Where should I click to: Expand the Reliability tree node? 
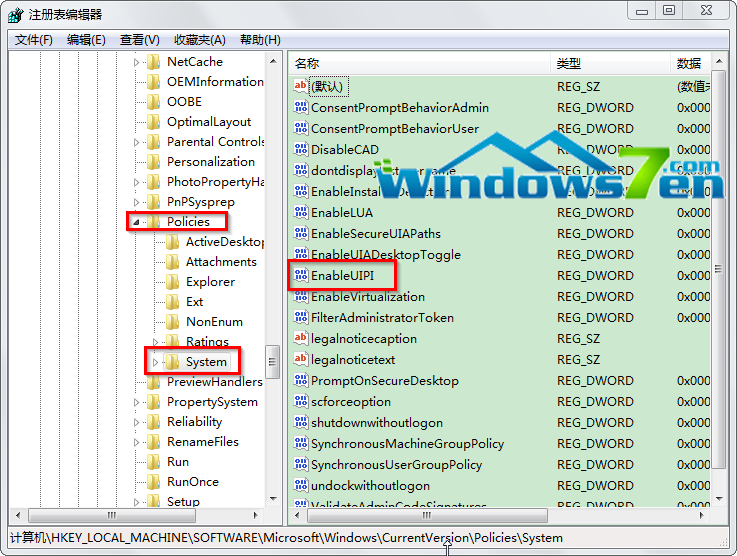136,422
